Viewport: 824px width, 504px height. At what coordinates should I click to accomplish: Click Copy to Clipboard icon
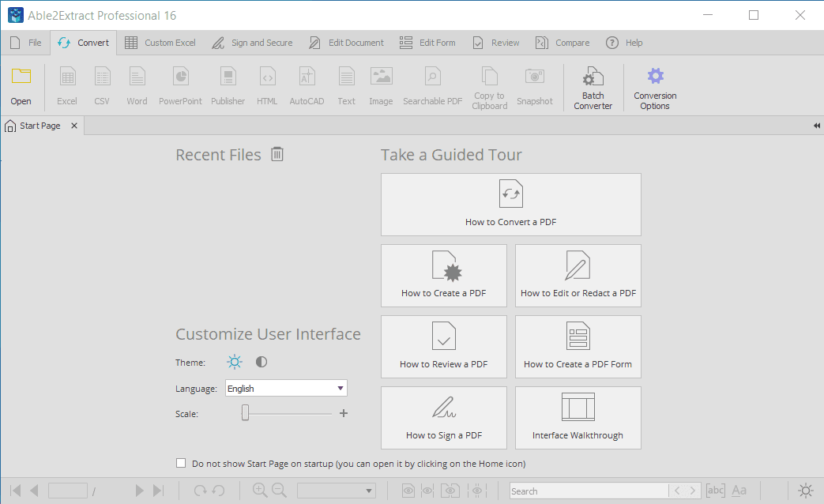pos(489,77)
